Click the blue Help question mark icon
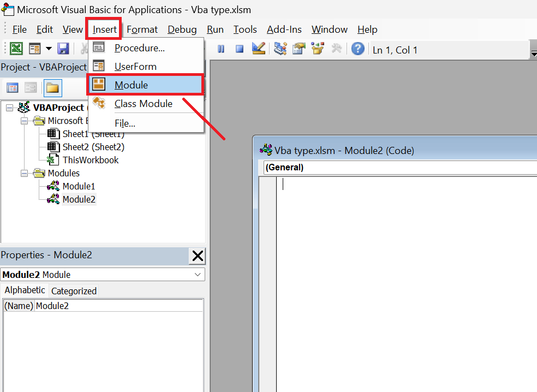Viewport: 537px width, 392px height. click(357, 49)
